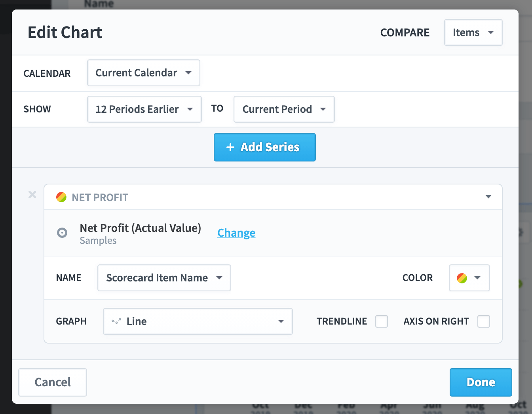Open the 12 Periods Earlier dropdown
Image resolution: width=532 pixels, height=414 pixels.
point(144,109)
